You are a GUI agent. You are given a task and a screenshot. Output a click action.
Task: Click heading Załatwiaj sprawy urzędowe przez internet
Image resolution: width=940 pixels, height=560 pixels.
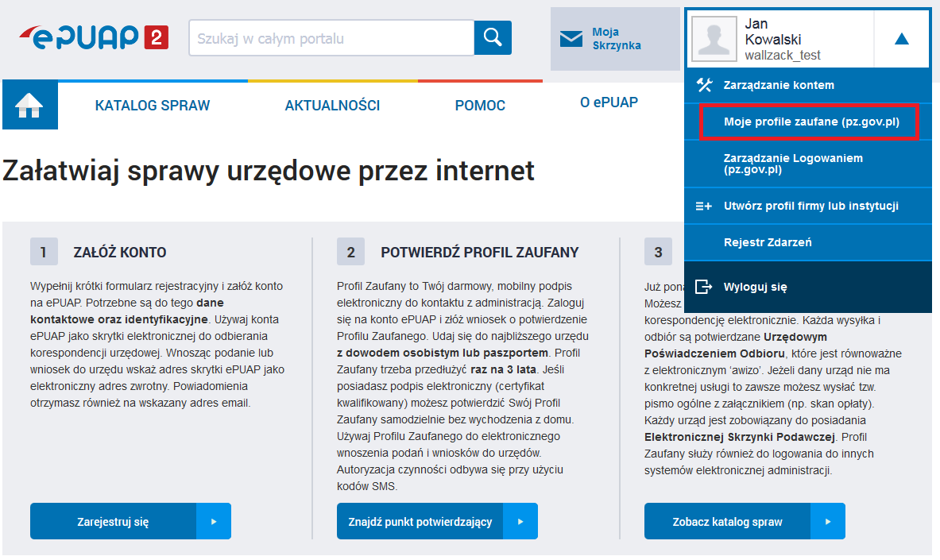268,171
